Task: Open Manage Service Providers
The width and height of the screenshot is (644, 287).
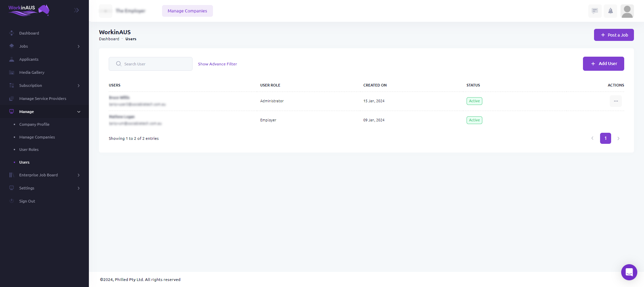Action: point(43,99)
